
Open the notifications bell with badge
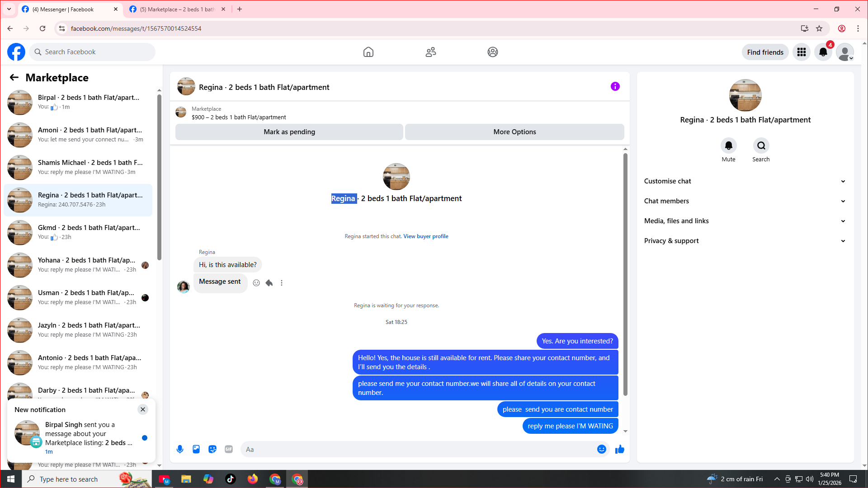point(823,52)
